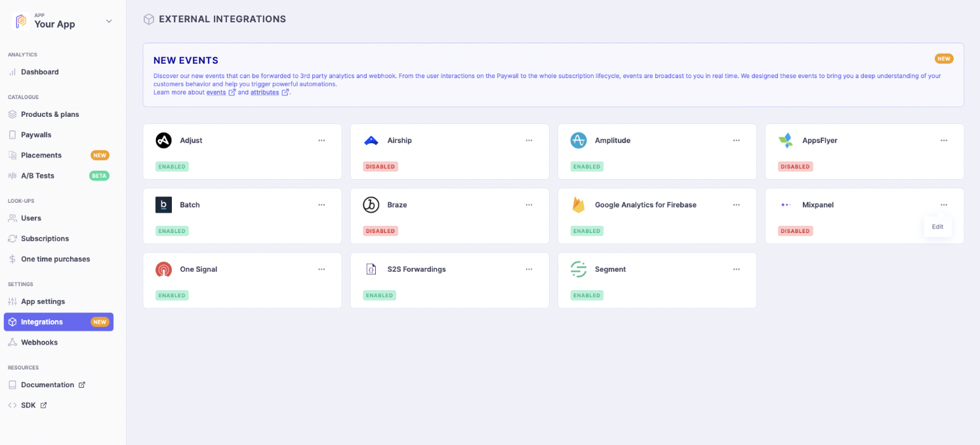Expand the Your App switcher dropdown
Viewport: 980px width, 445px height.
tap(109, 21)
